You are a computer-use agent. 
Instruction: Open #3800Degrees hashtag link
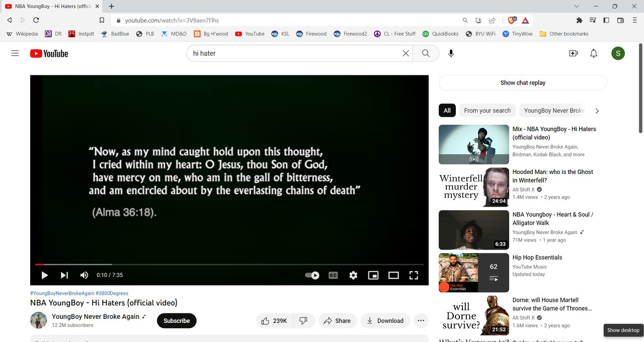point(112,293)
